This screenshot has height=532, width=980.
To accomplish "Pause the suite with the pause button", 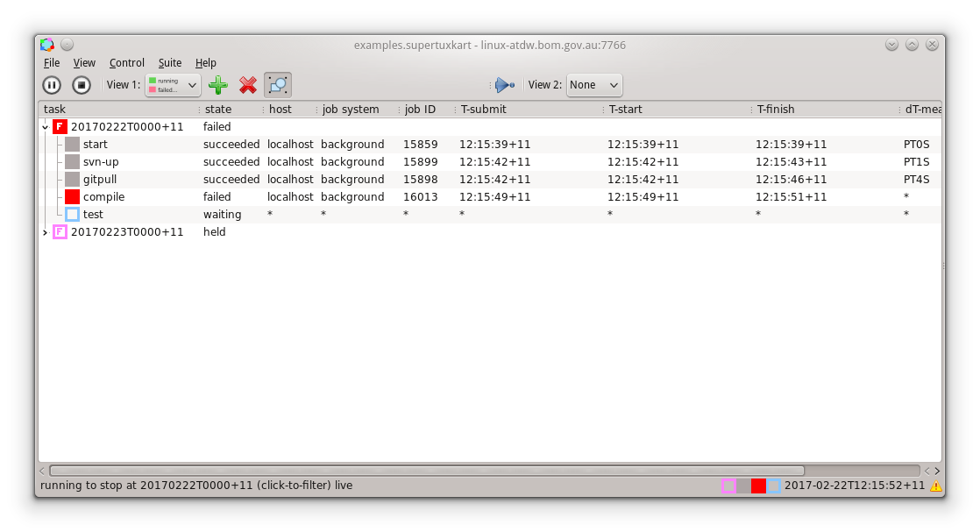I will coord(51,85).
